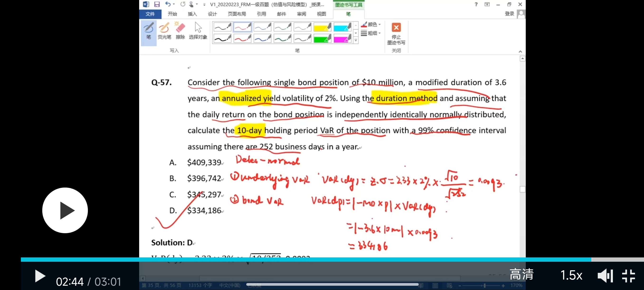Click 停止墨迹书写 stop inking button
This screenshot has height=290, width=644.
pyautogui.click(x=396, y=34)
